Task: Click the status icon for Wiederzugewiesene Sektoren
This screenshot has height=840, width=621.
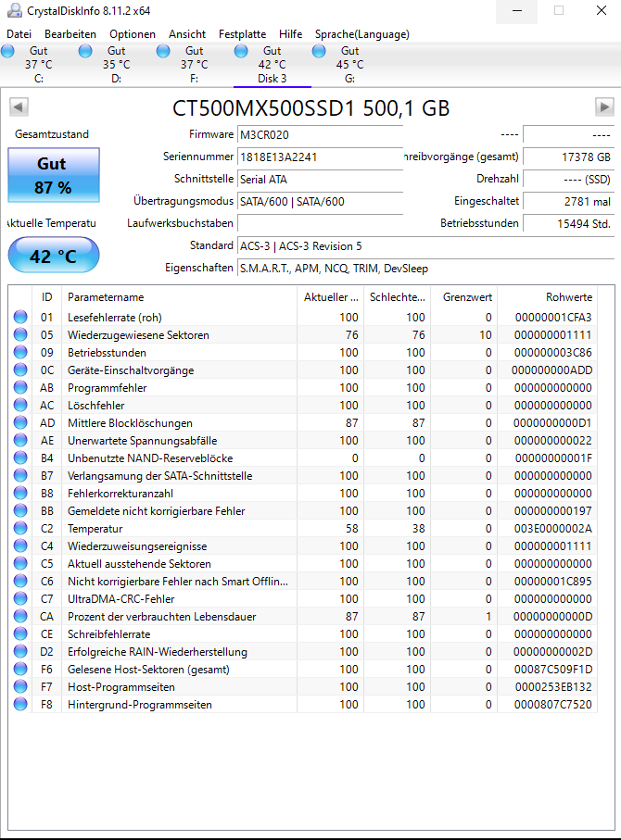Action: 20,334
